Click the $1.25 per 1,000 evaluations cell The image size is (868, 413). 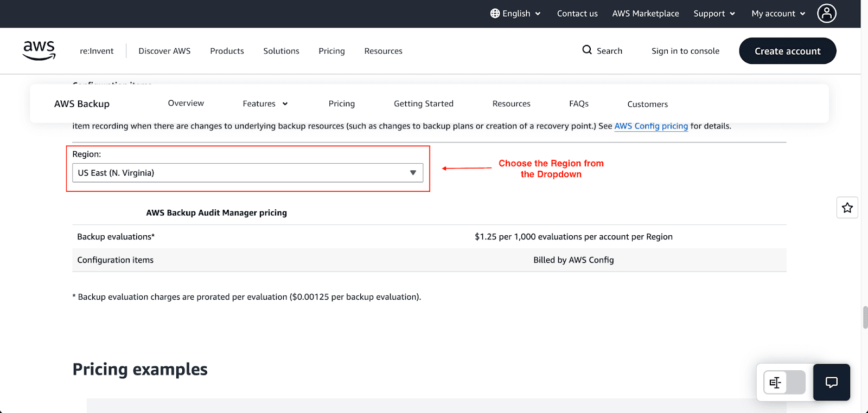click(x=573, y=237)
